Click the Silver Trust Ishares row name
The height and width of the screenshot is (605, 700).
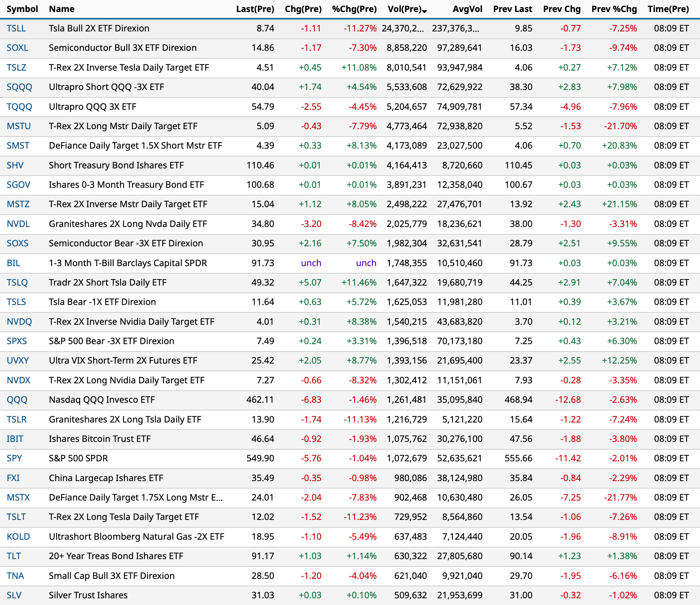click(88, 595)
